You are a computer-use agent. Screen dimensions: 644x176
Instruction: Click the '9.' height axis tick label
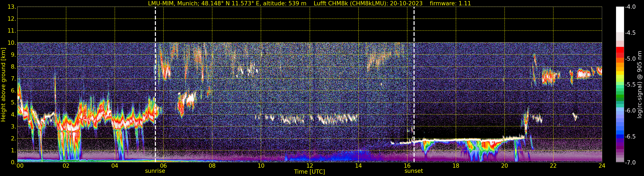point(13,55)
